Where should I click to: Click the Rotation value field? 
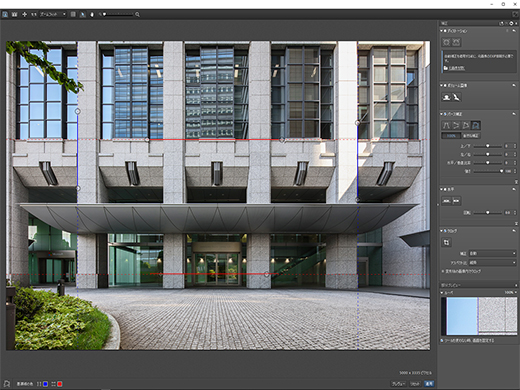pos(508,213)
